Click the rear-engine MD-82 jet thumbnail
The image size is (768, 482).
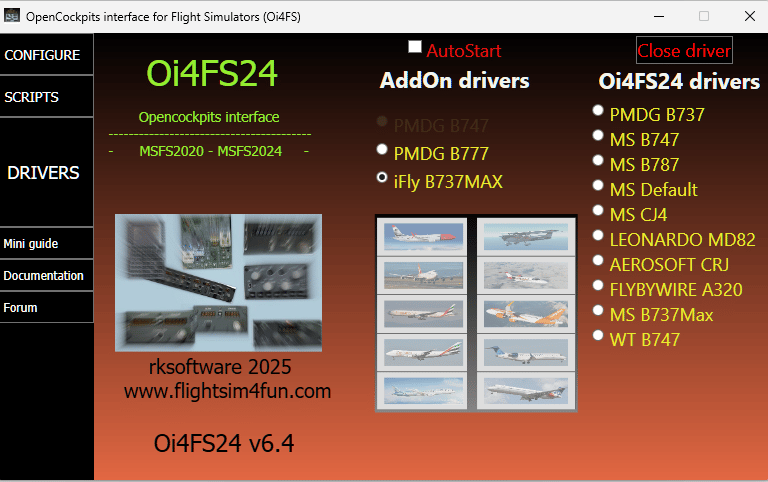point(526,390)
